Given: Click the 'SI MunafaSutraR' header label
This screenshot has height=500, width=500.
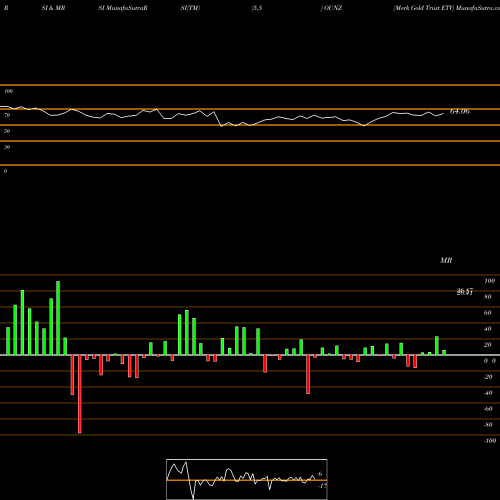Looking at the screenshot, I should coord(123,8).
